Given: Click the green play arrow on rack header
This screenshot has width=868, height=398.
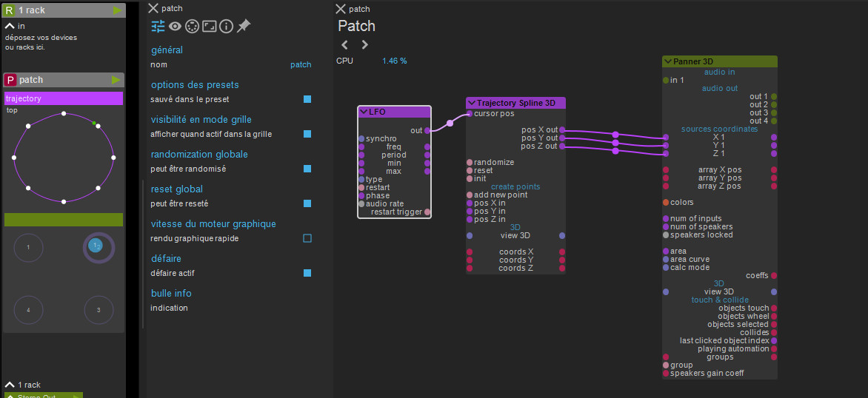Looking at the screenshot, I should [x=117, y=10].
